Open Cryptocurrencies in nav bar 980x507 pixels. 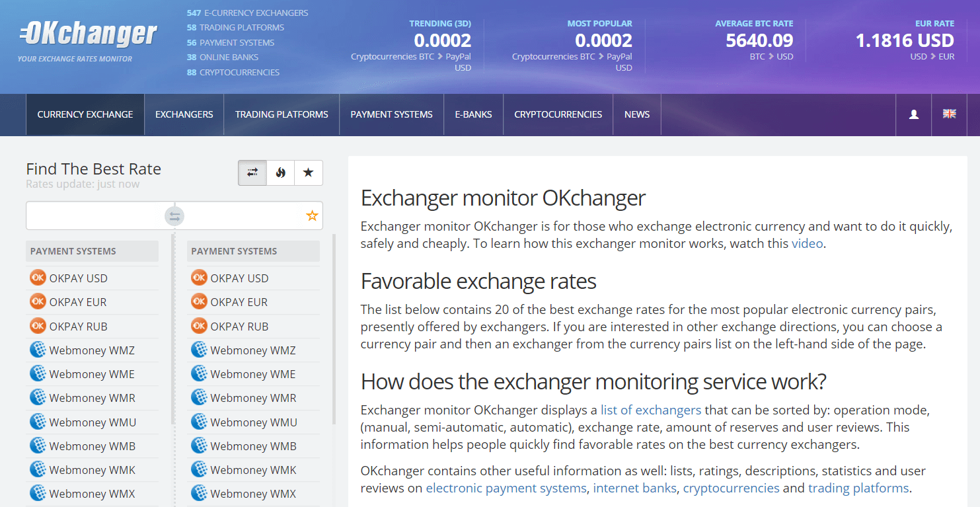[x=558, y=114]
